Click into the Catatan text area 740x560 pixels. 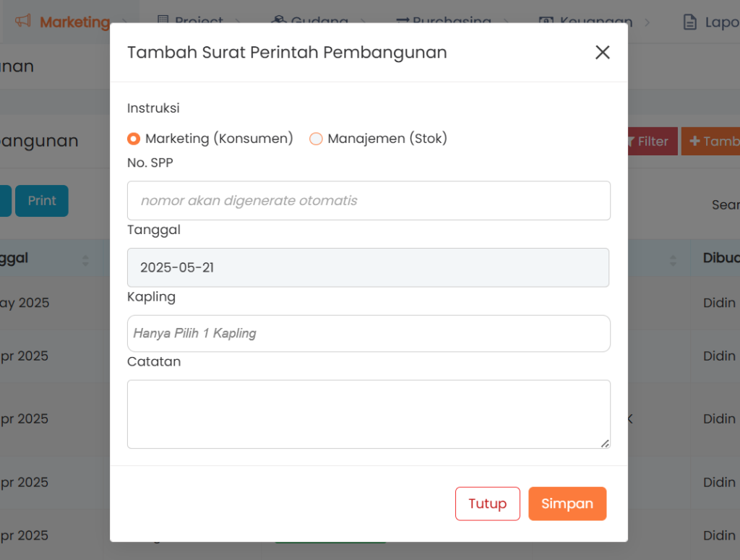click(x=369, y=414)
